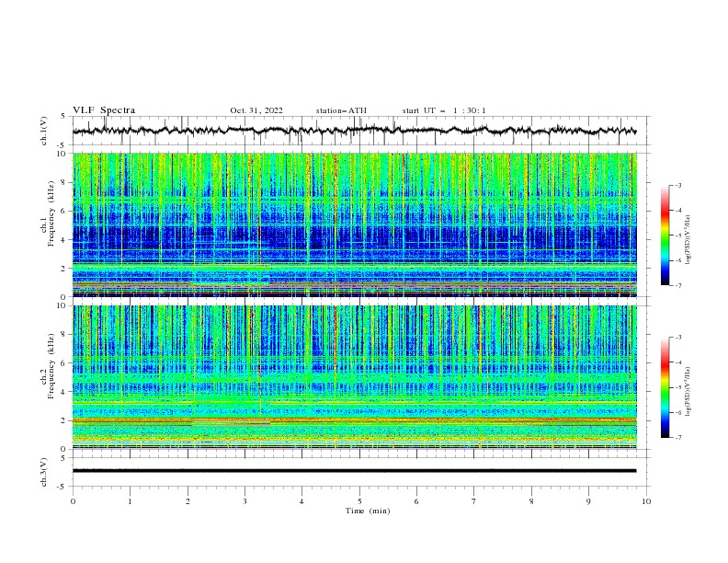Screen dimensions: 728x563
Task: Click time axis tick label "1"
Action: pyautogui.click(x=130, y=501)
